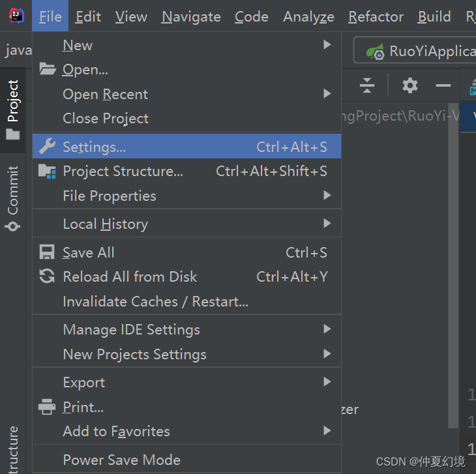
Task: Click the IntelliJ IDEA logo icon
Action: click(16, 16)
